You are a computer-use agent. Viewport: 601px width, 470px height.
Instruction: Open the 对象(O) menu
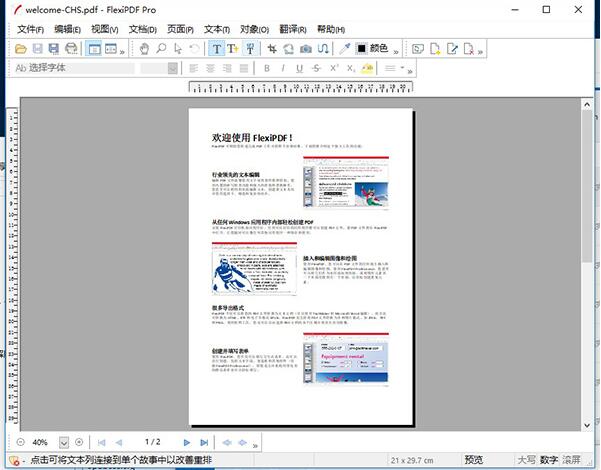[255, 29]
